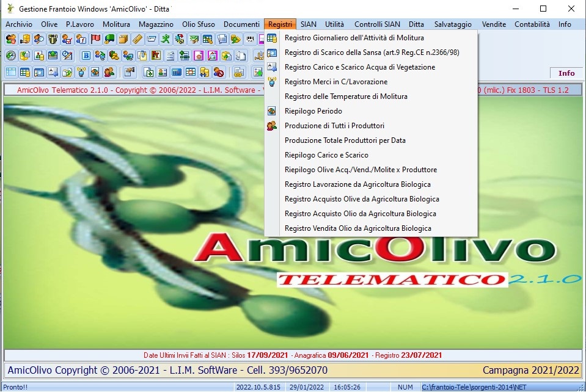Click the magenta document with gear icon
The width and height of the screenshot is (586, 392).
point(199,56)
